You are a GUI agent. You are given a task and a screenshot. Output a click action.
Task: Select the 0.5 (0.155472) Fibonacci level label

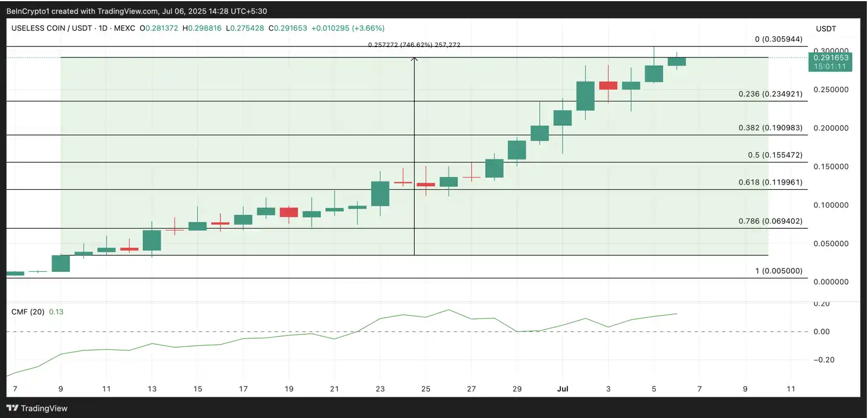pyautogui.click(x=774, y=155)
